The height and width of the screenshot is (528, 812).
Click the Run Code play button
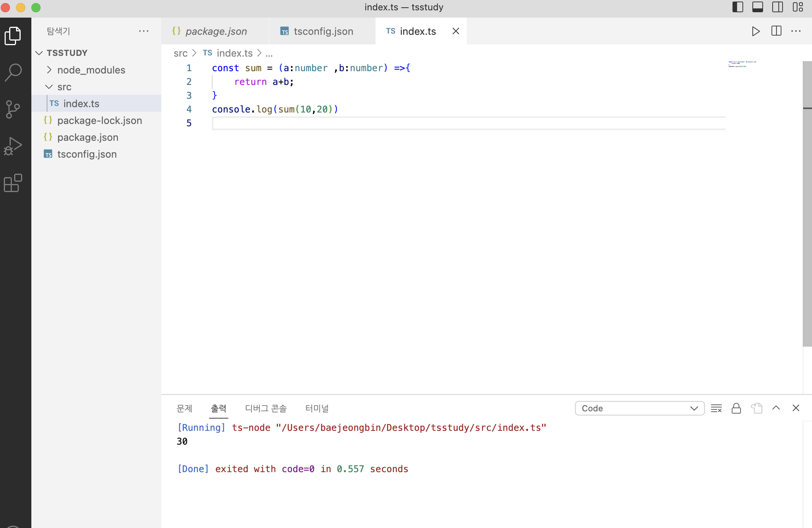coord(755,31)
